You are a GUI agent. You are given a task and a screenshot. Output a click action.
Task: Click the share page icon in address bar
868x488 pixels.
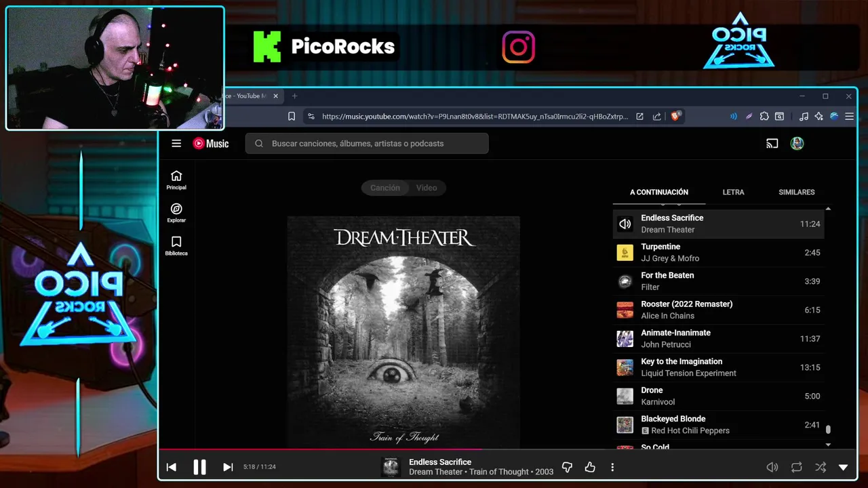coord(657,117)
